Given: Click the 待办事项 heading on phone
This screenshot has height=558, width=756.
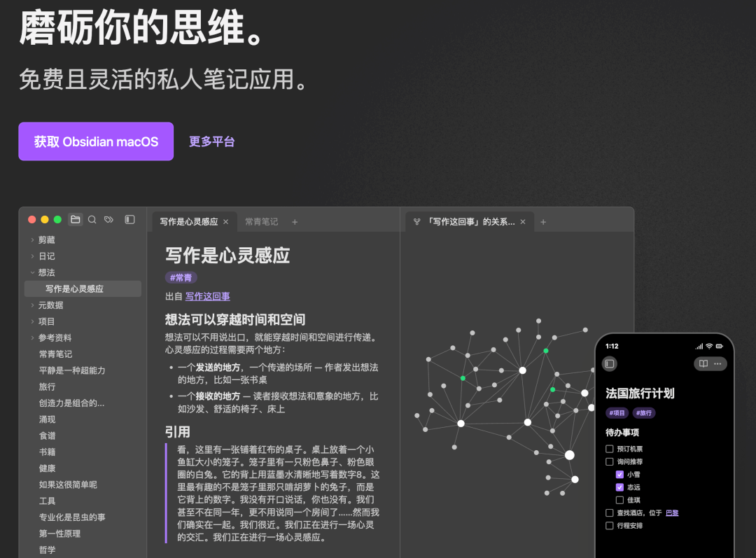Looking at the screenshot, I should 622,433.
